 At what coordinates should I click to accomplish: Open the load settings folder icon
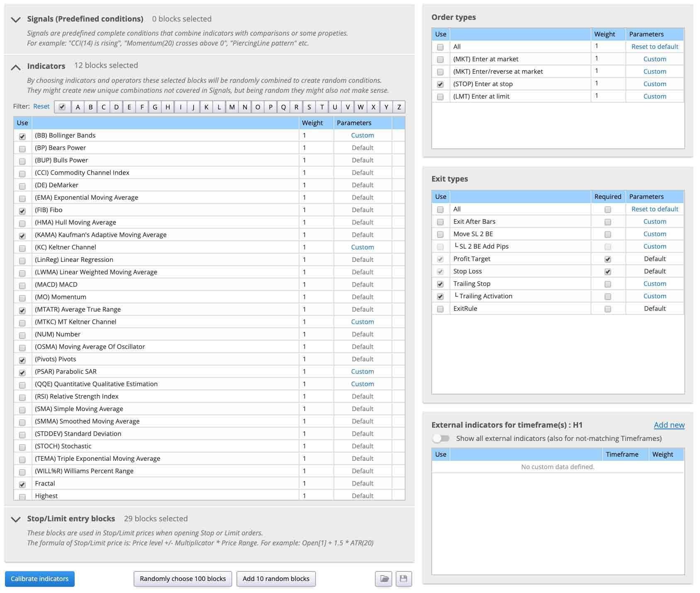(x=384, y=579)
